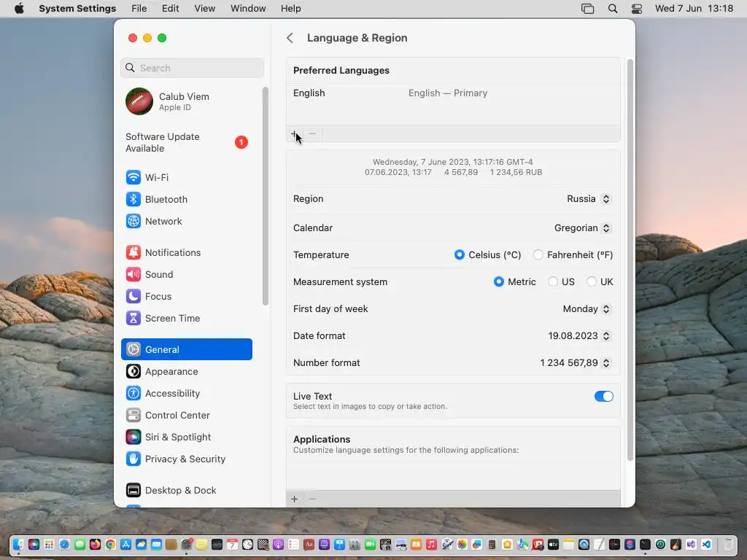
Task: Launch Finder from the Dock
Action: [18, 544]
